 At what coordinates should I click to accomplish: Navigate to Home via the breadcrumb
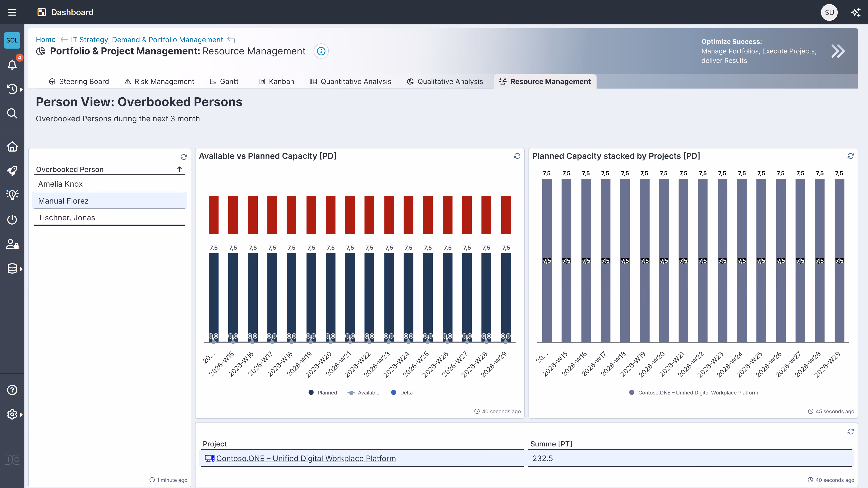pyautogui.click(x=45, y=39)
